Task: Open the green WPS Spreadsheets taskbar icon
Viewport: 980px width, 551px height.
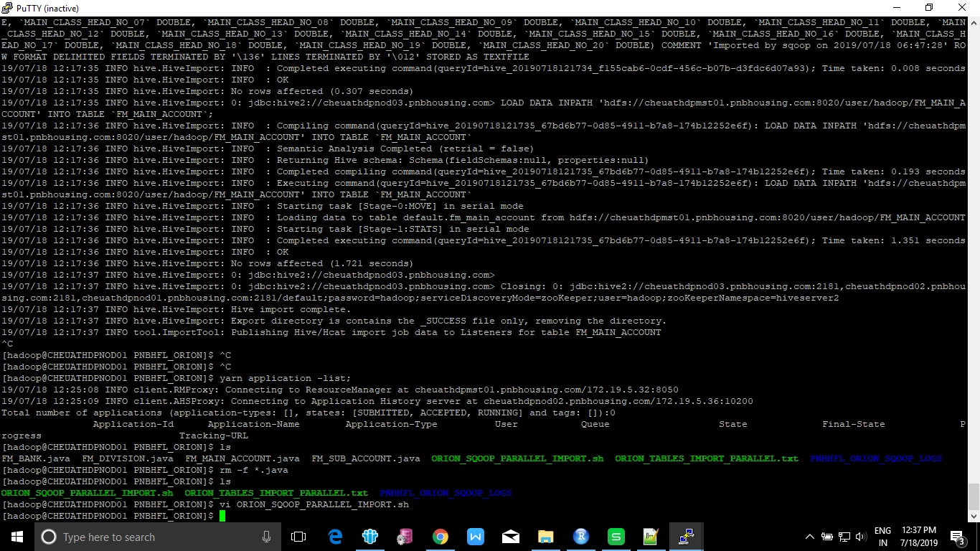Action: 616,537
